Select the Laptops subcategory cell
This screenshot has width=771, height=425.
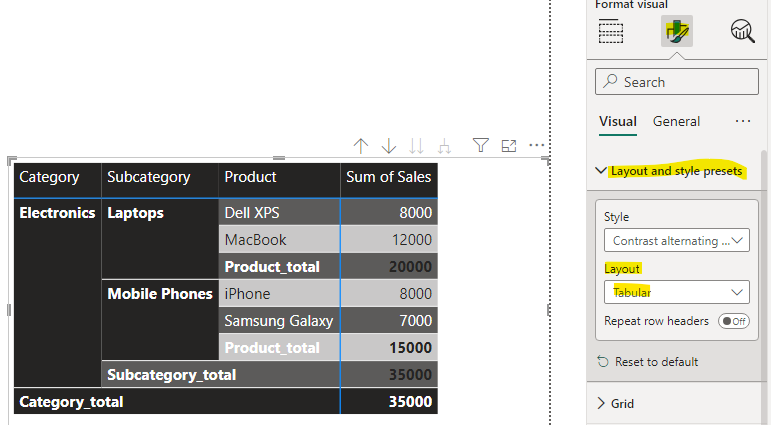pyautogui.click(x=160, y=239)
